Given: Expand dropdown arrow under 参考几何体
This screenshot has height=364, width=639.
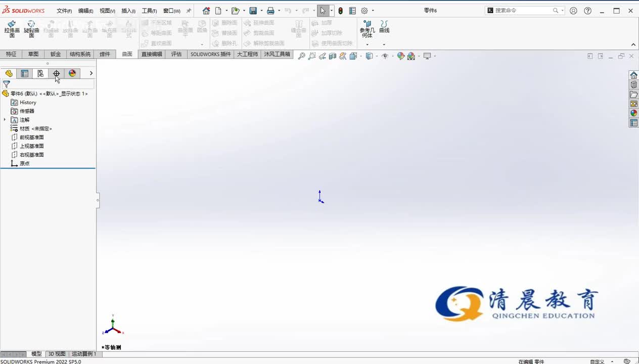Looking at the screenshot, I should click(368, 44).
